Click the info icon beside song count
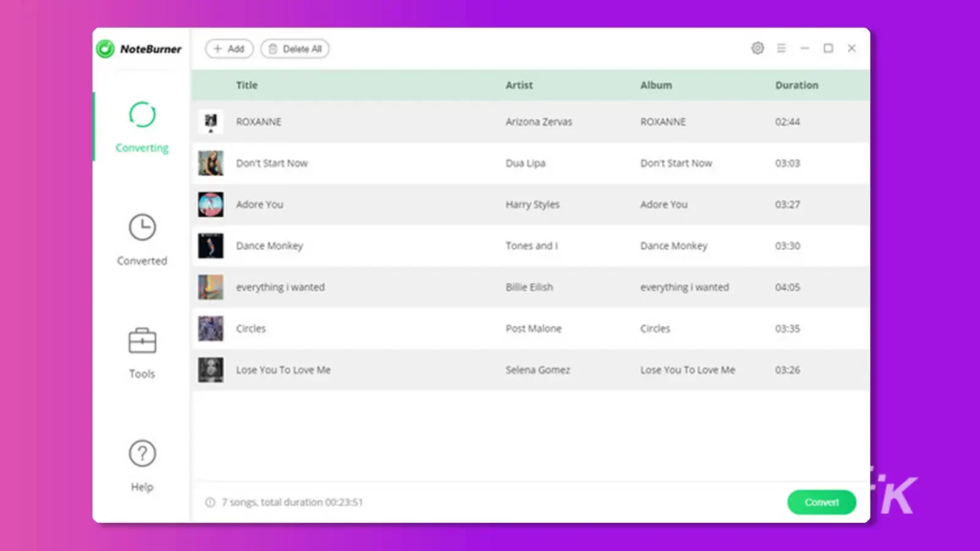The width and height of the screenshot is (980, 551). (210, 502)
